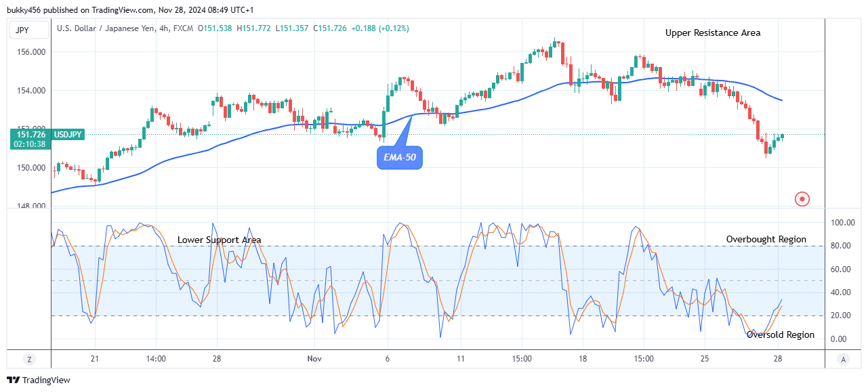
Task: Click the '21' date axis label
Action: [x=95, y=359]
